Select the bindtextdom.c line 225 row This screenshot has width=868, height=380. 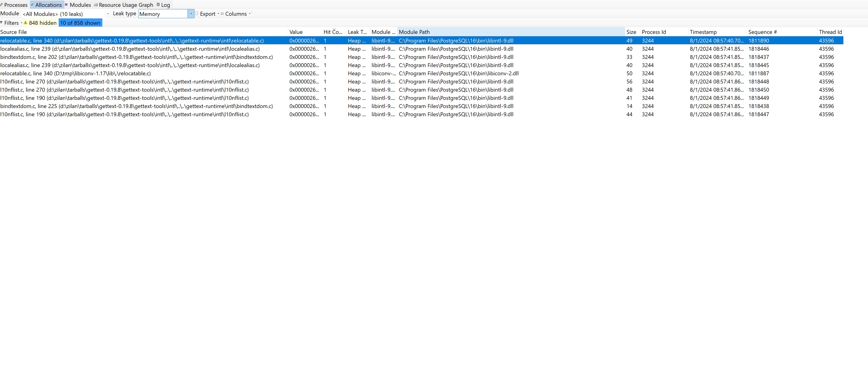tap(136, 106)
